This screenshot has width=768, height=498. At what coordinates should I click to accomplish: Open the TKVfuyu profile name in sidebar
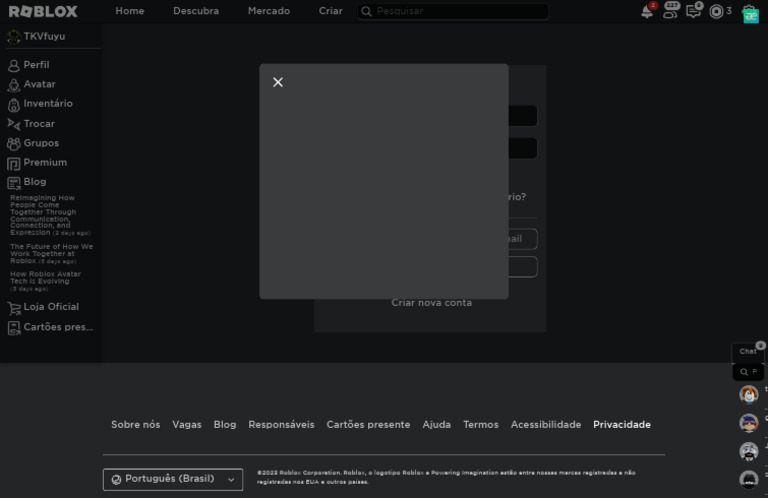[x=44, y=36]
